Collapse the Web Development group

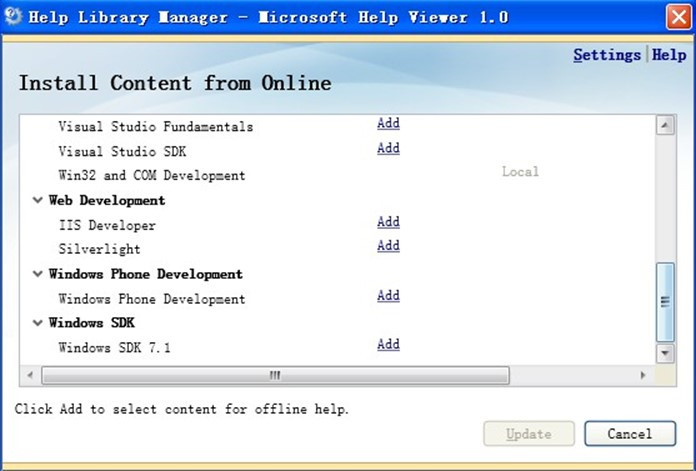[38, 200]
